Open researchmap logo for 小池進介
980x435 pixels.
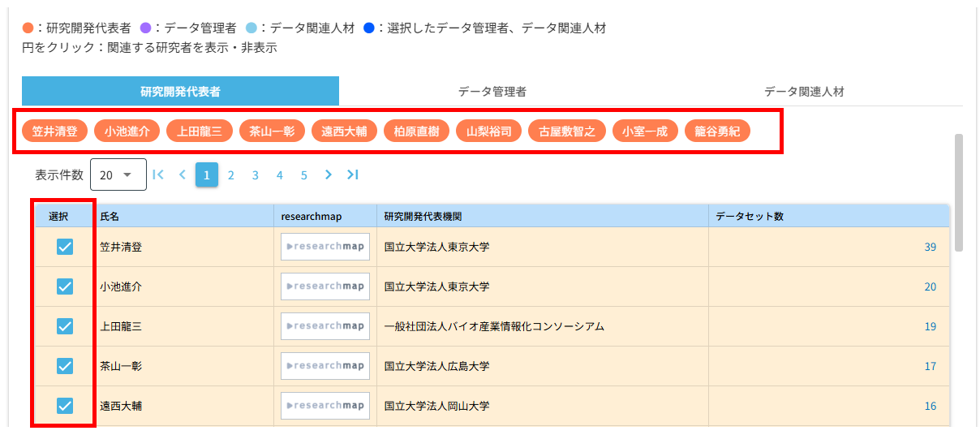point(325,286)
